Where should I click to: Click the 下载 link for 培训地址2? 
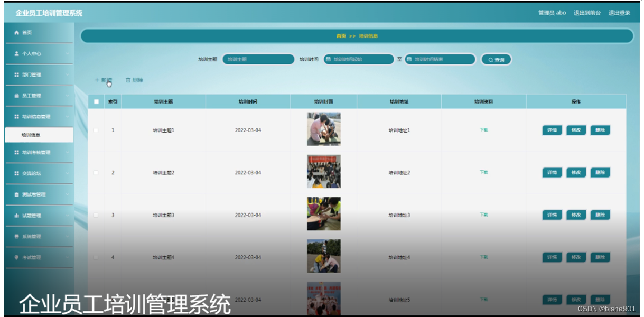coord(483,172)
